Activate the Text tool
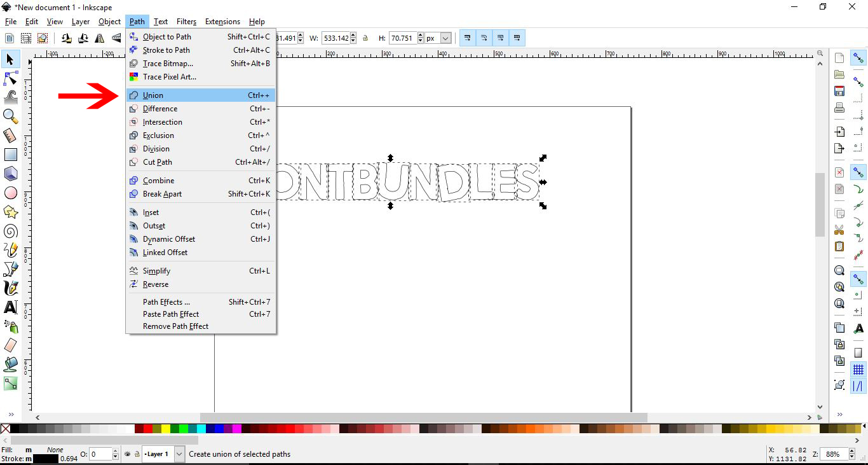This screenshot has height=465, width=868. pyautogui.click(x=10, y=307)
